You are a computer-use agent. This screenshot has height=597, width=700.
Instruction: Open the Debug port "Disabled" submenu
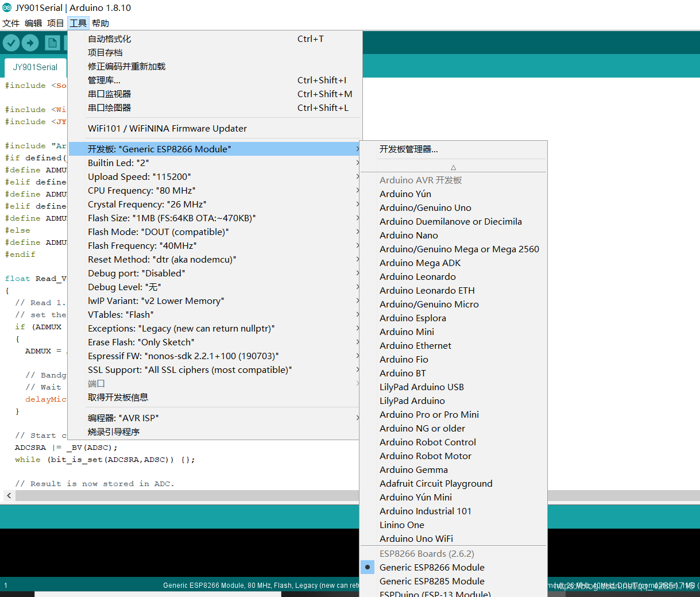pos(215,273)
